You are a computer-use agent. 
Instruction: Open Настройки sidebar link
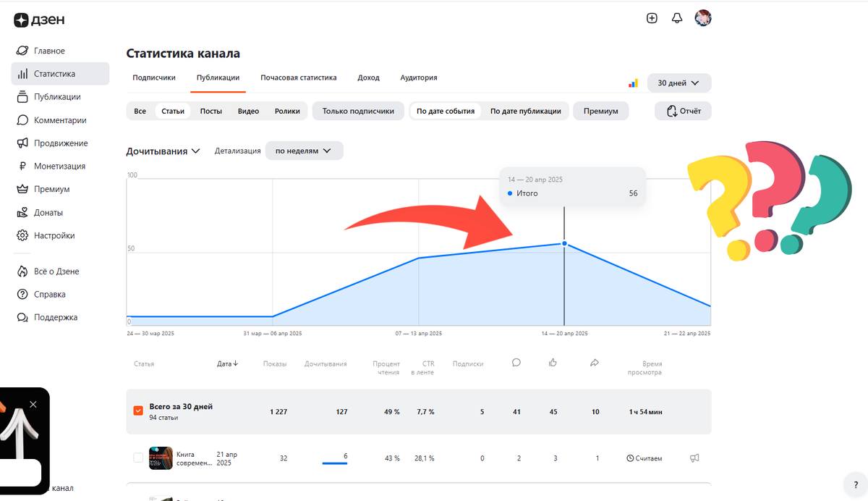tap(60, 236)
